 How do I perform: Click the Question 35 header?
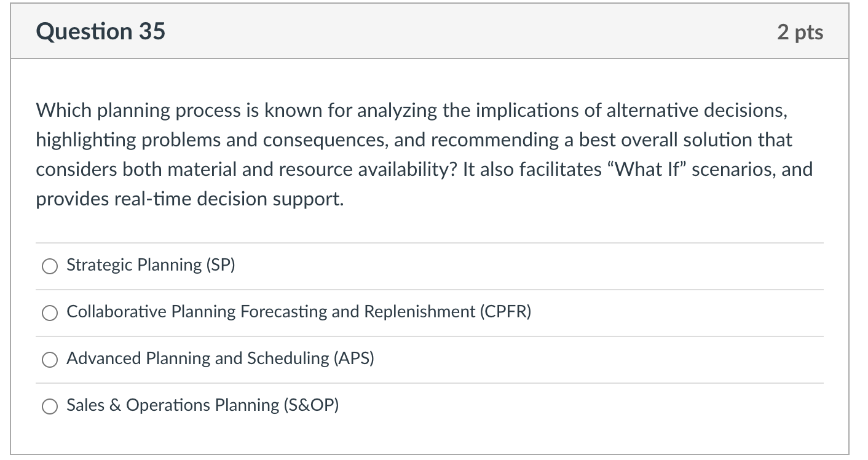101,31
